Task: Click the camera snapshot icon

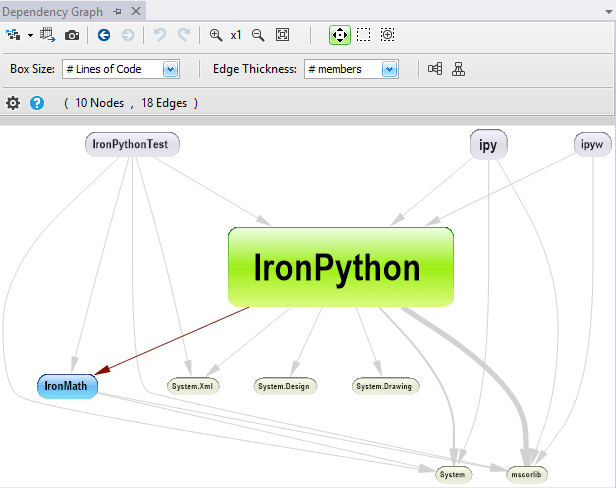Action: 72,35
